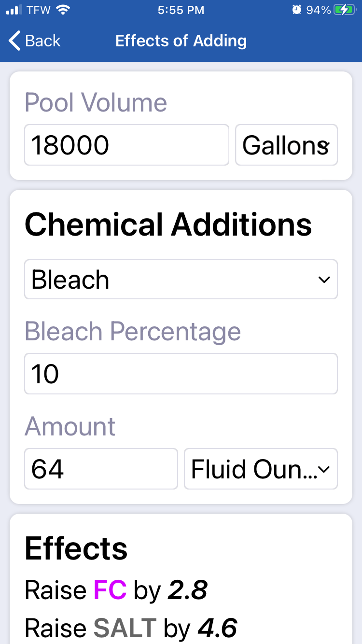Tap the Chemical Additions heading
This screenshot has width=362, height=644.
(x=168, y=224)
